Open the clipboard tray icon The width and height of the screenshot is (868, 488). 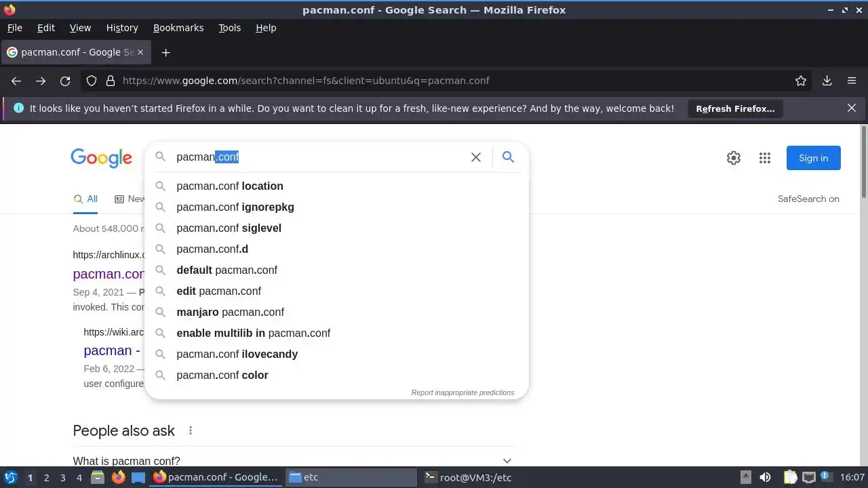tap(791, 477)
